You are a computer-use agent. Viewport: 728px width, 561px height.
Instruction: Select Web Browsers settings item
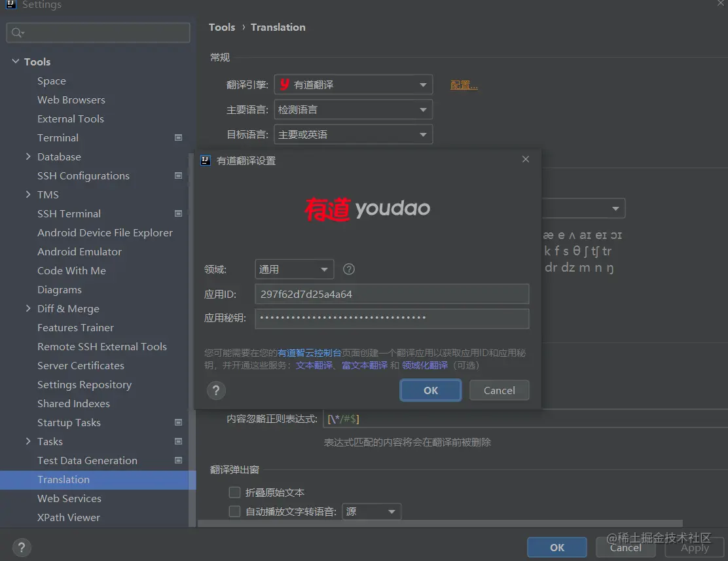tap(71, 100)
